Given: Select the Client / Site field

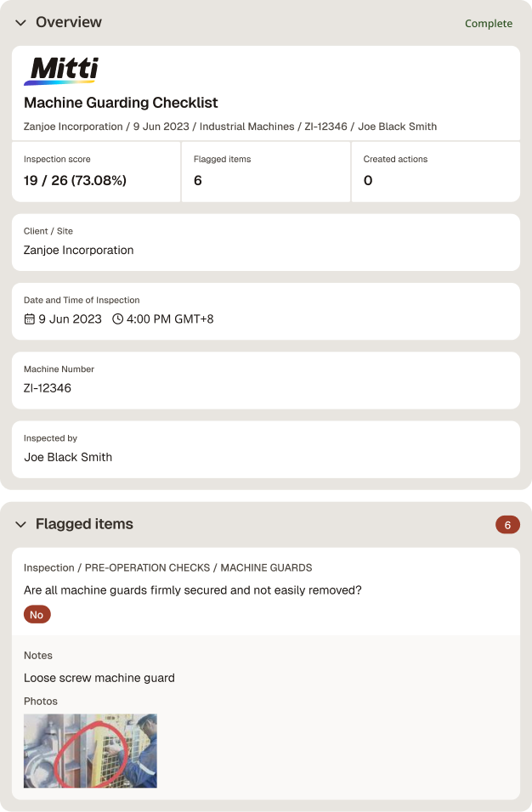Looking at the screenshot, I should coord(266,242).
